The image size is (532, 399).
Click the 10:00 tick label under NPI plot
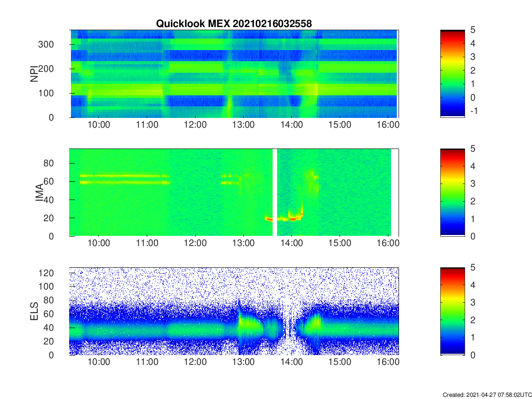click(x=99, y=125)
